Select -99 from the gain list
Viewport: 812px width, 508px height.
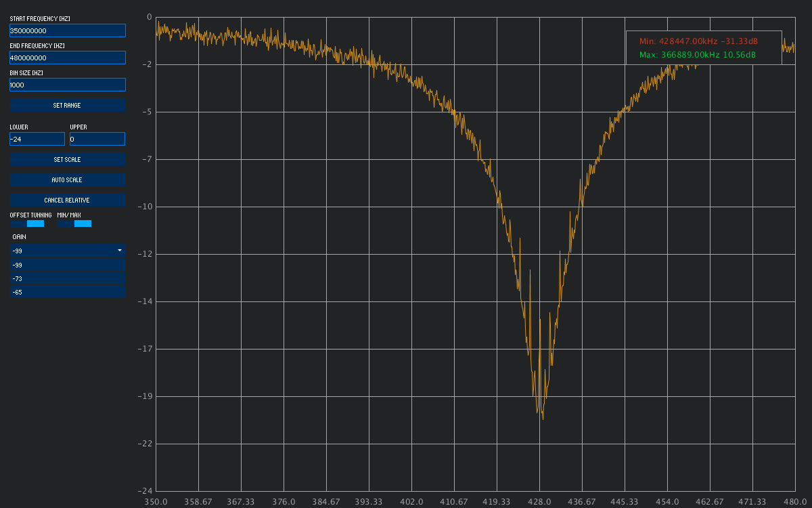(x=67, y=266)
